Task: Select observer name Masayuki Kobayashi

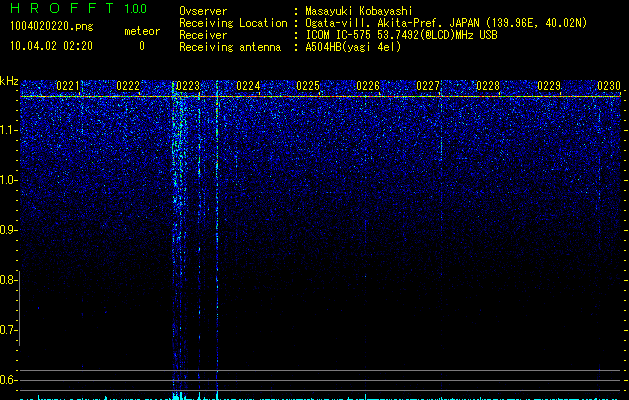Action: [x=359, y=11]
